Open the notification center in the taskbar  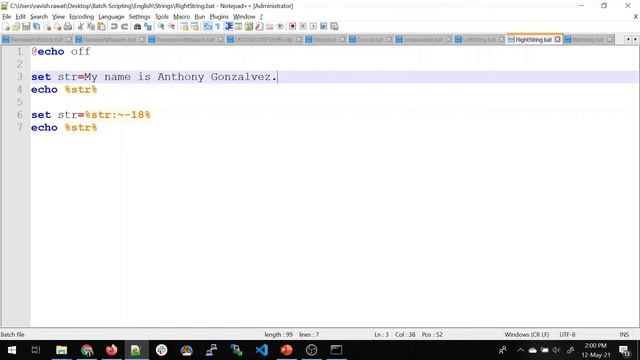tap(624, 350)
